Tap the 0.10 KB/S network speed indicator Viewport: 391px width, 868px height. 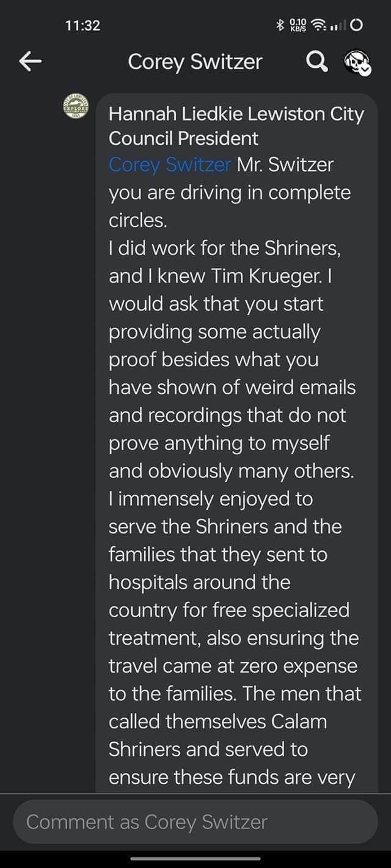298,25
